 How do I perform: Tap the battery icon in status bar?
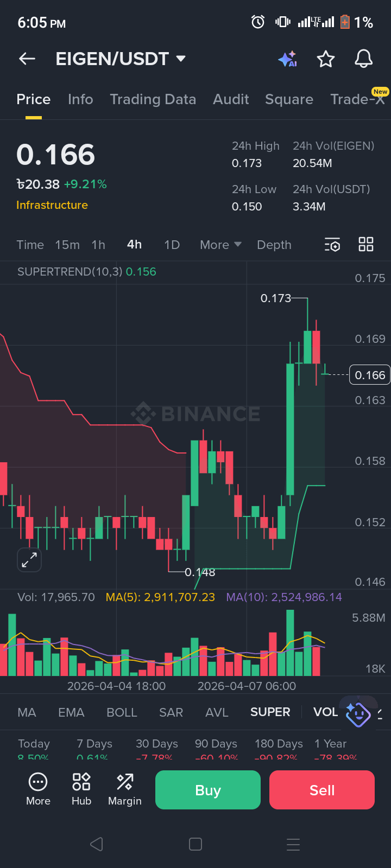(345, 22)
